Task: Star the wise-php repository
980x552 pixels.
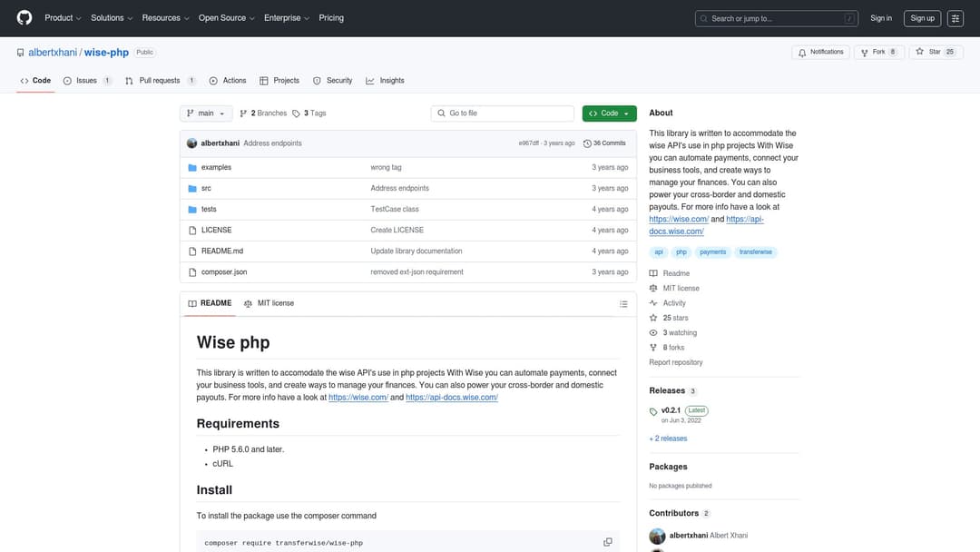Action: [936, 52]
